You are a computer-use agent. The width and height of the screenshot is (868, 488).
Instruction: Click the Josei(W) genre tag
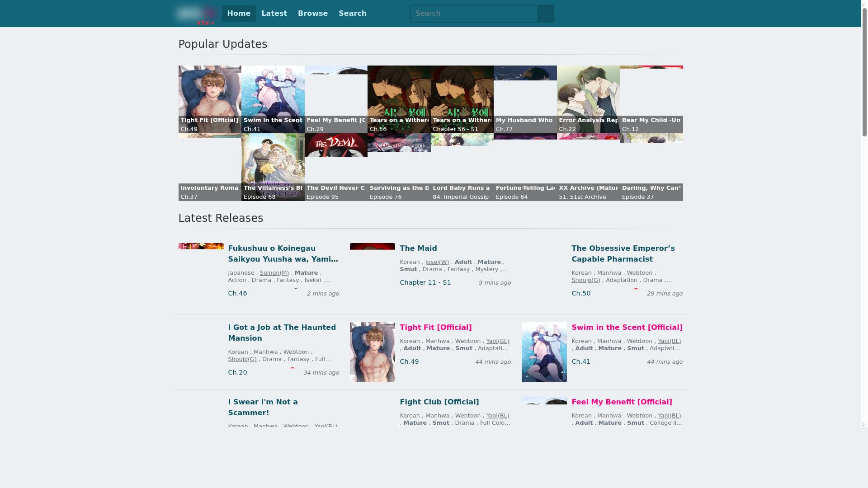(x=437, y=262)
